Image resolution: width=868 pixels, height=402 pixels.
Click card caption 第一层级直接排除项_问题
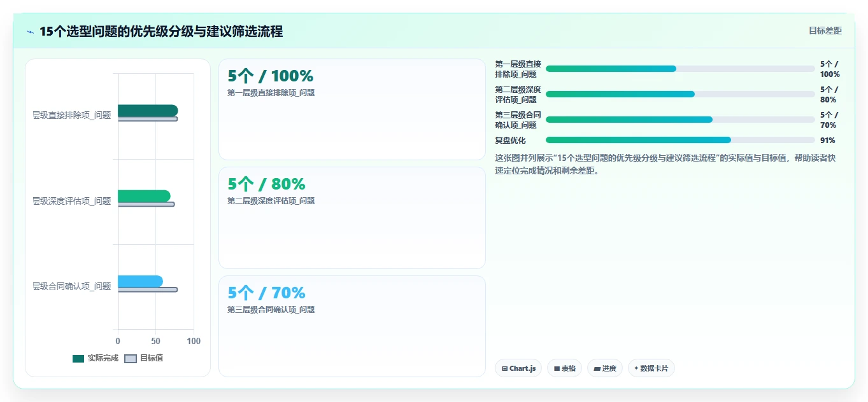(x=271, y=93)
